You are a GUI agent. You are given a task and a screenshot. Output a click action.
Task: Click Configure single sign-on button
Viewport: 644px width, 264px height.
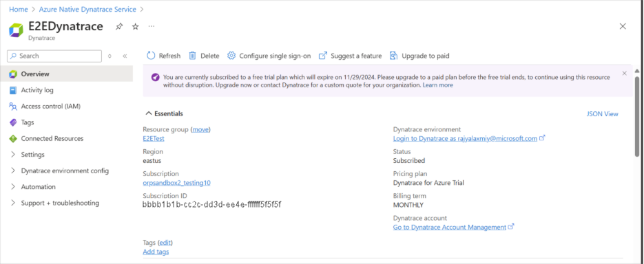coord(269,56)
